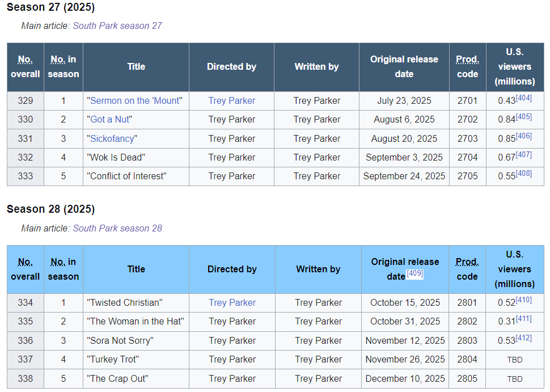Select the "Twisted Christian" title cell
Viewport: 550px width, 392px height.
136,303
